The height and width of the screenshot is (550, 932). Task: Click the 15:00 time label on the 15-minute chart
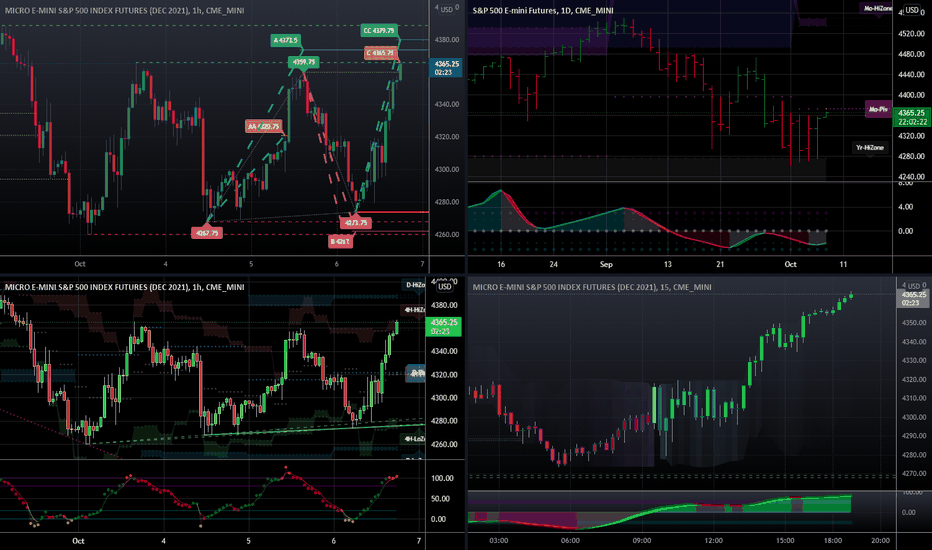tap(785, 540)
